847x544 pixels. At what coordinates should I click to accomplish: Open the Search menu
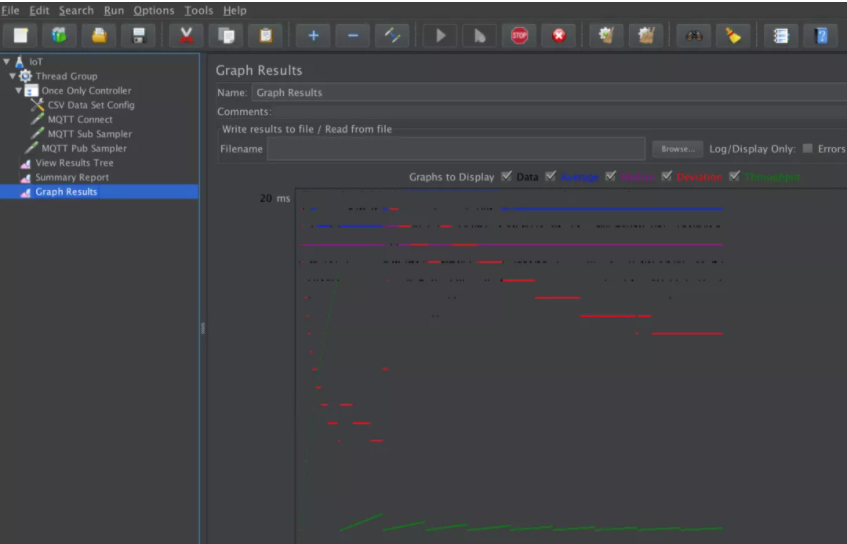pos(76,10)
